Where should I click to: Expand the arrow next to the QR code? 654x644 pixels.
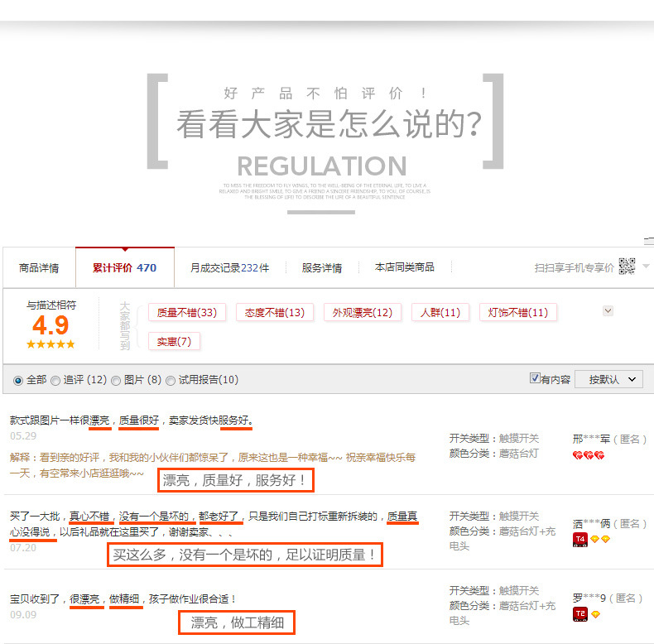pyautogui.click(x=646, y=267)
